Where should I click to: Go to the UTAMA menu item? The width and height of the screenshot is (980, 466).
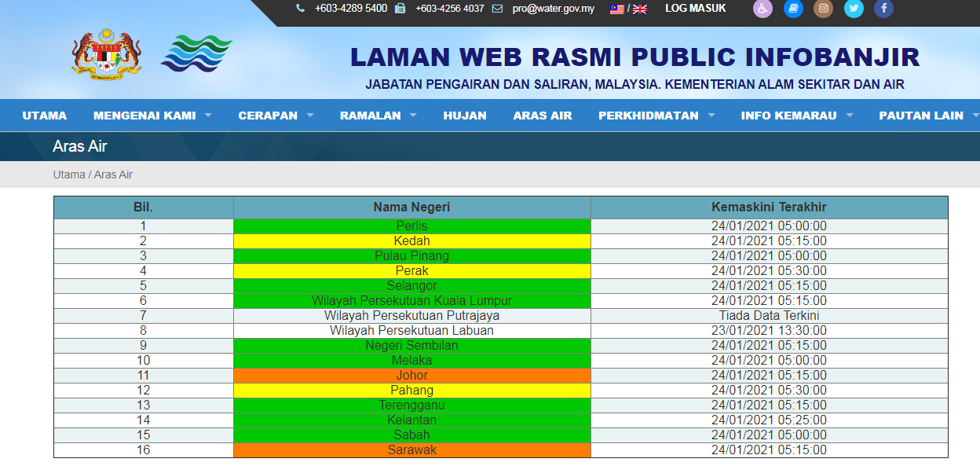[x=45, y=116]
